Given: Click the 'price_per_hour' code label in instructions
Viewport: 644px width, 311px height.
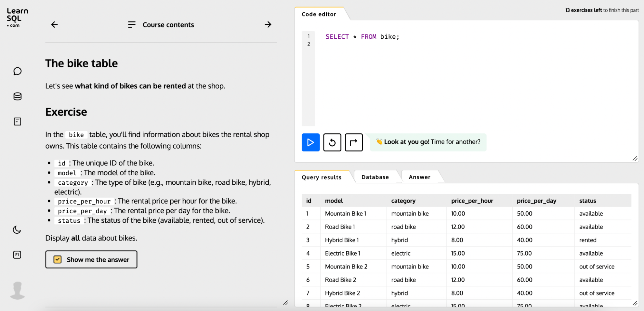Looking at the screenshot, I should coord(84,201).
